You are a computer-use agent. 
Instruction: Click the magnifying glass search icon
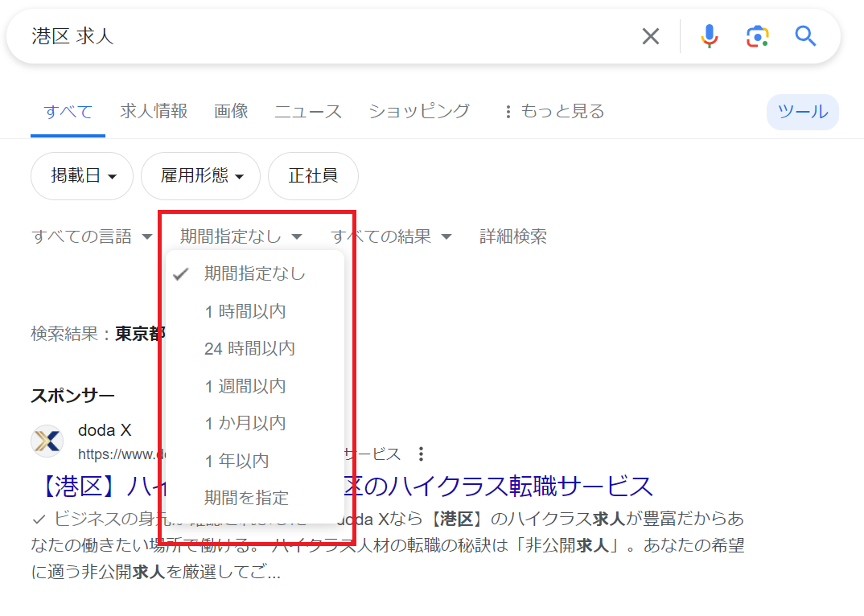coord(805,36)
